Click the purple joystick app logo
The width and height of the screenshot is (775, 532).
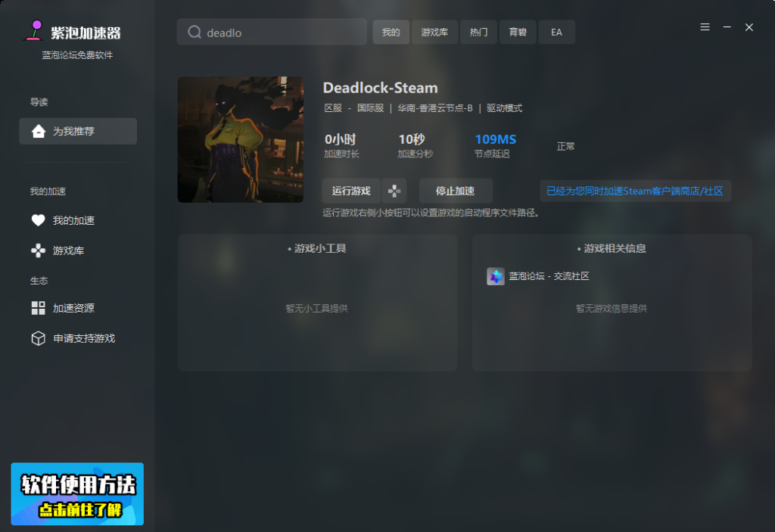(35, 30)
